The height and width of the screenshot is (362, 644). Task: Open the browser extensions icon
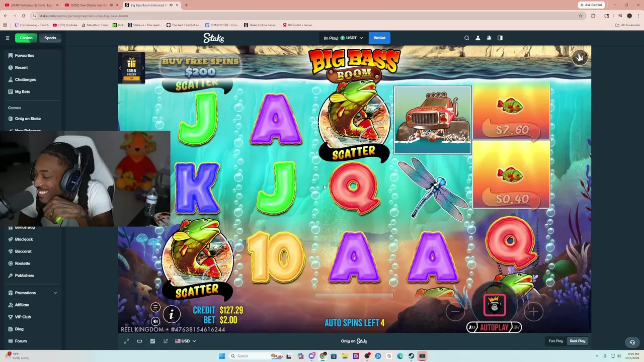(593, 16)
